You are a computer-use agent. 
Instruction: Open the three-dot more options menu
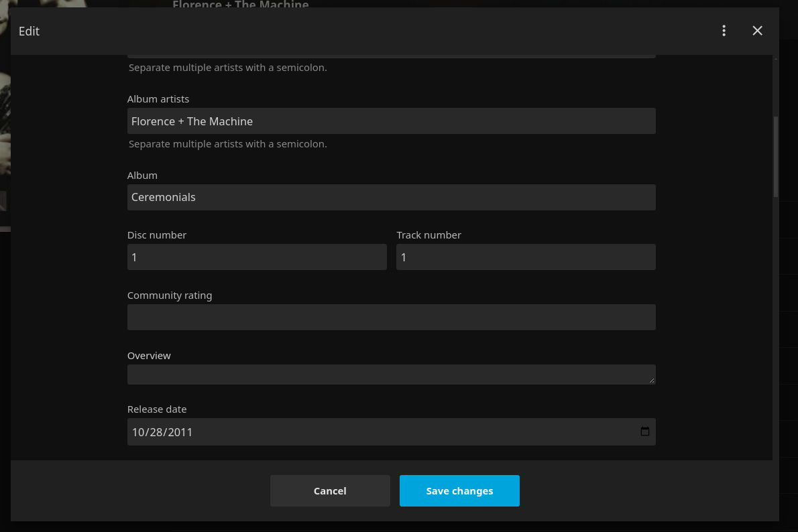coord(724,31)
